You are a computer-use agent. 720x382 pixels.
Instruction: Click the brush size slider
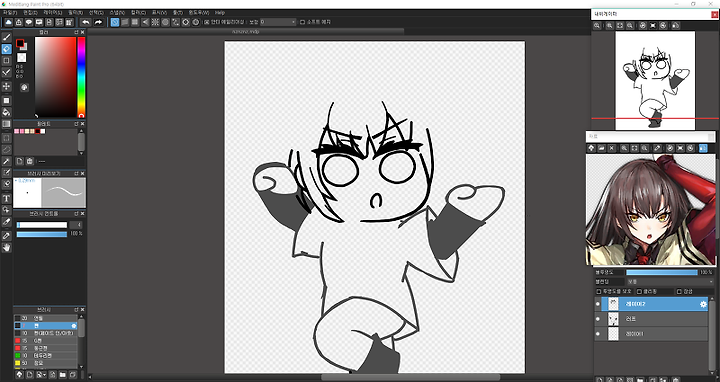[x=42, y=225]
